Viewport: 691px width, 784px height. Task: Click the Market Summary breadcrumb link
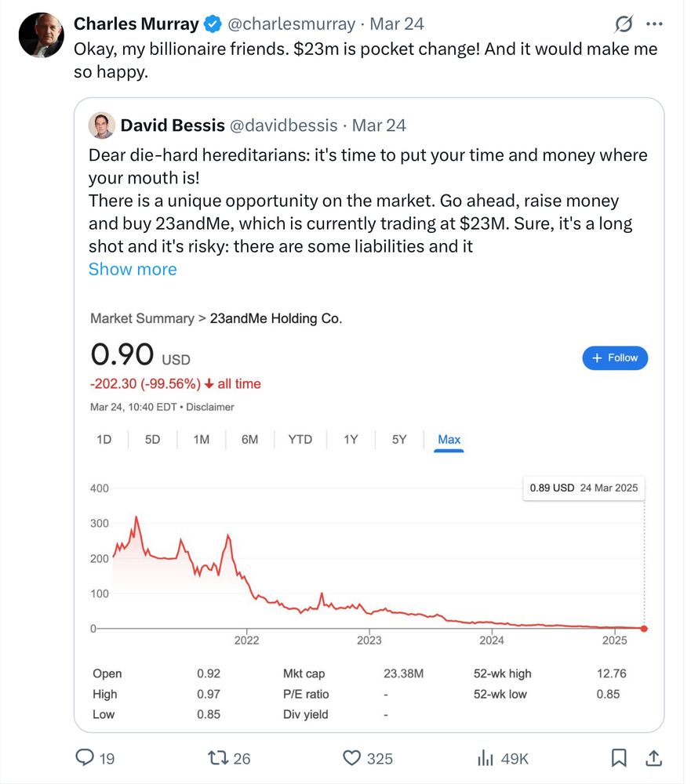(x=142, y=318)
